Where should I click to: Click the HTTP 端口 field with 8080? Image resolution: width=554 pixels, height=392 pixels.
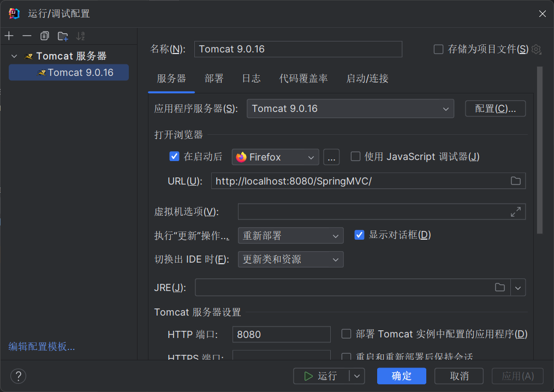pos(281,334)
